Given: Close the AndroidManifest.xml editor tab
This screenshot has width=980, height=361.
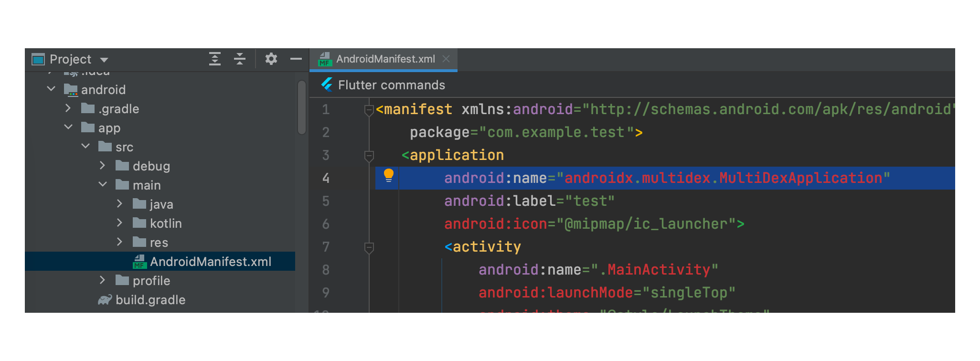Looking at the screenshot, I should point(446,59).
